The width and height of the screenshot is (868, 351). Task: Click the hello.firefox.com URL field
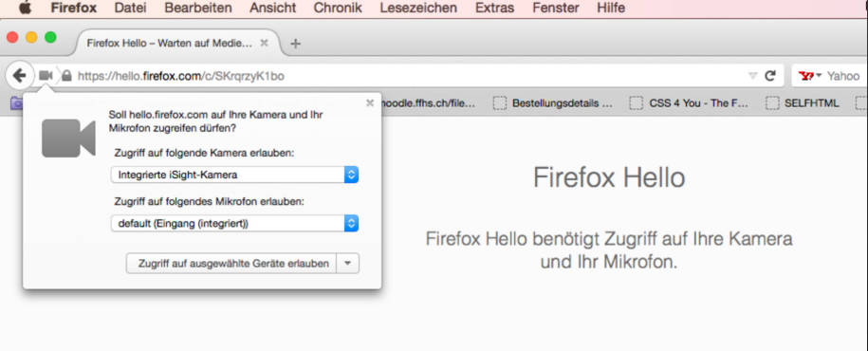(410, 76)
